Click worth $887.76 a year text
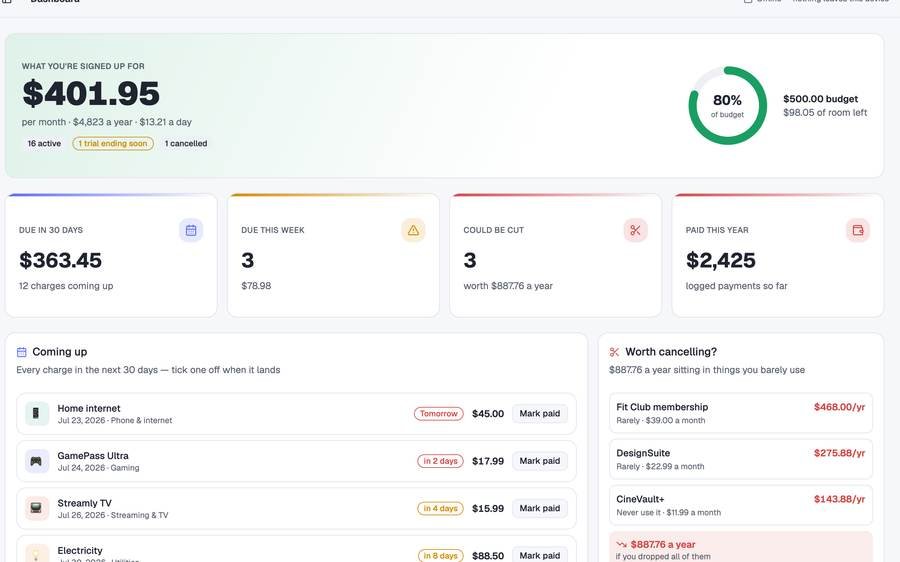This screenshot has width=900, height=562. pyautogui.click(x=508, y=286)
